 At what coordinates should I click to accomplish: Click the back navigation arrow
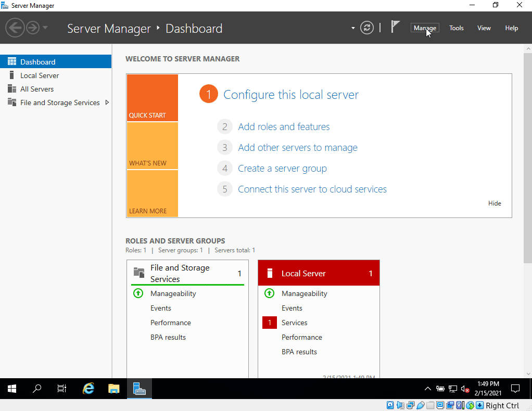click(15, 28)
